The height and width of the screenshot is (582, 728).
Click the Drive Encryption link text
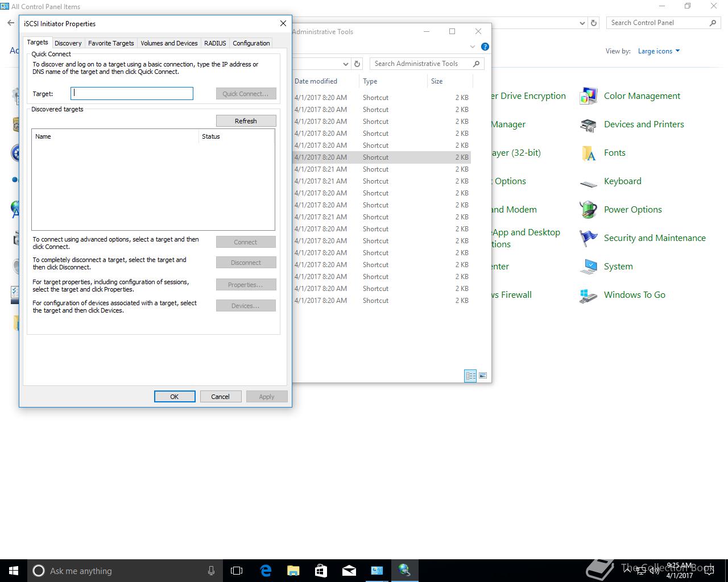point(533,96)
